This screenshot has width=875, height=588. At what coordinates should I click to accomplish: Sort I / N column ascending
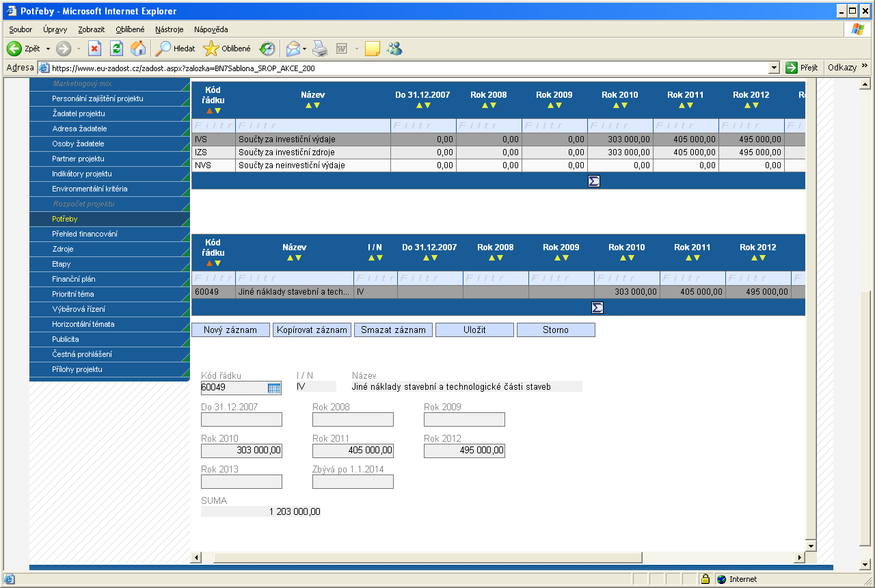coord(371,258)
